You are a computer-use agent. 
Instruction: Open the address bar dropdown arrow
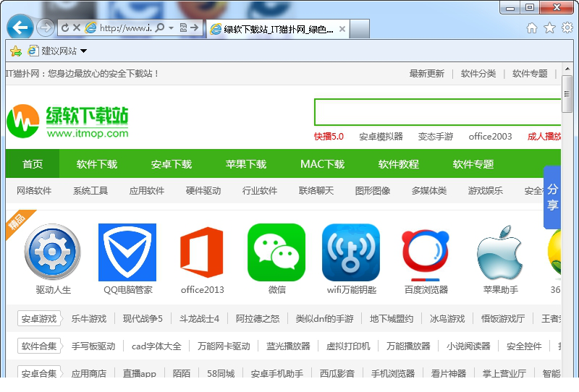click(x=171, y=27)
